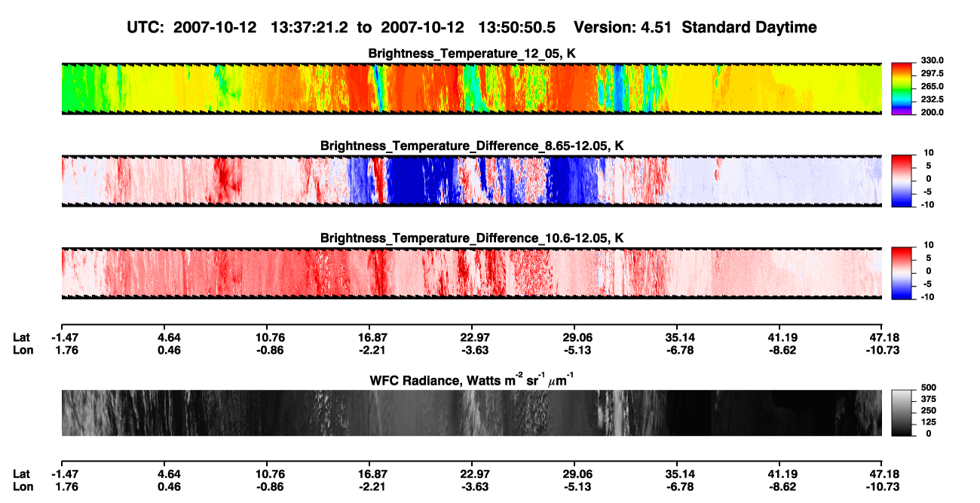
Task: Click the 8.65-12.05 temperature difference image strip
Action: coord(471,180)
